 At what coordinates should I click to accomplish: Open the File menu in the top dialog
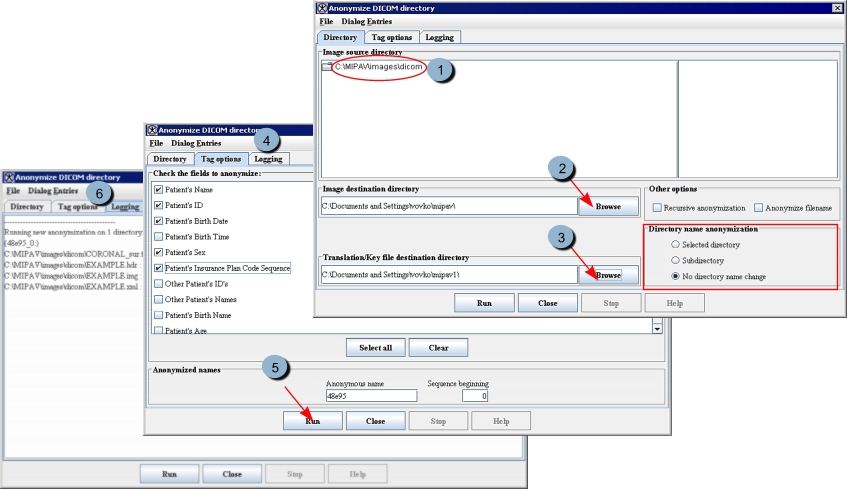click(326, 21)
